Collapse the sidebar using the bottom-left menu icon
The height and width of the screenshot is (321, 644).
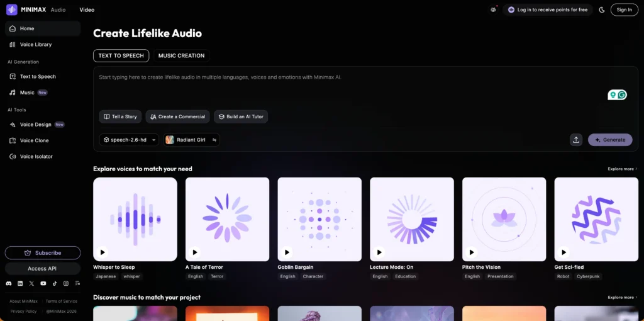pyautogui.click(x=77, y=284)
